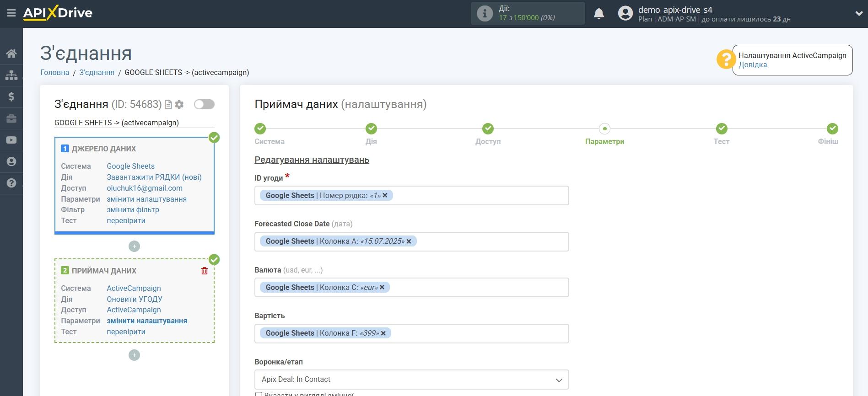Click receiver Доступ ActiveCampaign link
868x396 pixels.
point(134,310)
